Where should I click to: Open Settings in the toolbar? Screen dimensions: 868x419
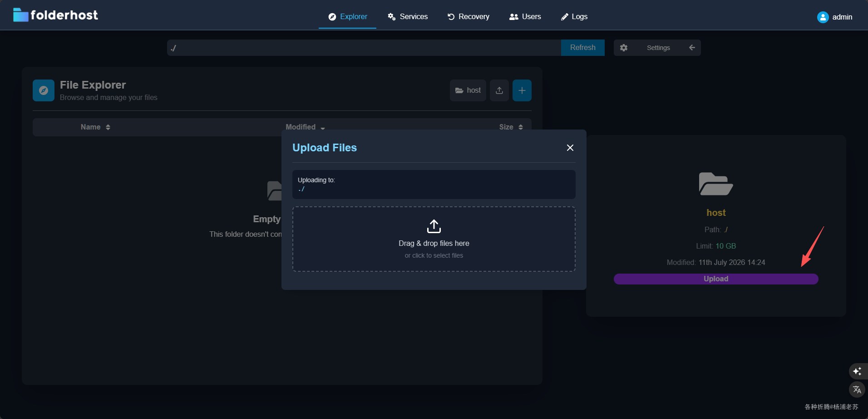point(658,48)
